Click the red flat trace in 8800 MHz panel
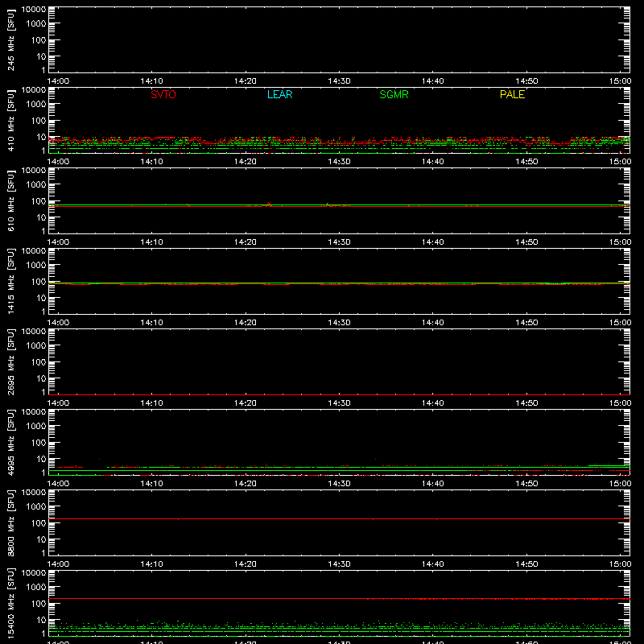Image resolution: width=644 pixels, height=644 pixels. 339,519
